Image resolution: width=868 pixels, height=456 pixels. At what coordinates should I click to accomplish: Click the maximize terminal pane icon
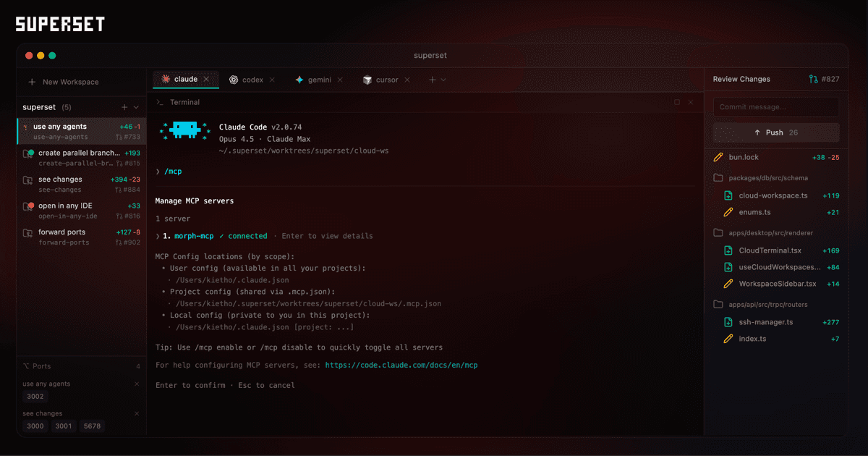coord(677,103)
